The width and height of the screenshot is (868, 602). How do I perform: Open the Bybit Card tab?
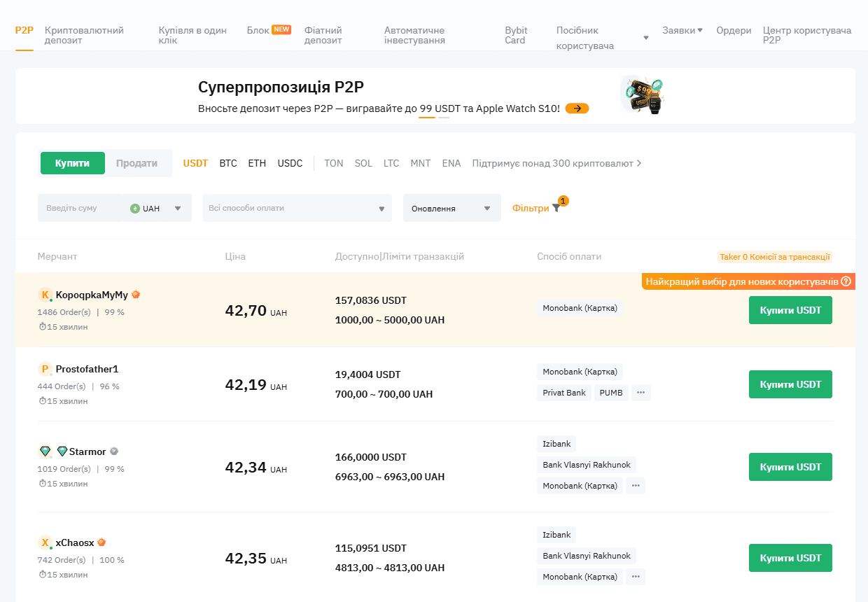point(517,36)
